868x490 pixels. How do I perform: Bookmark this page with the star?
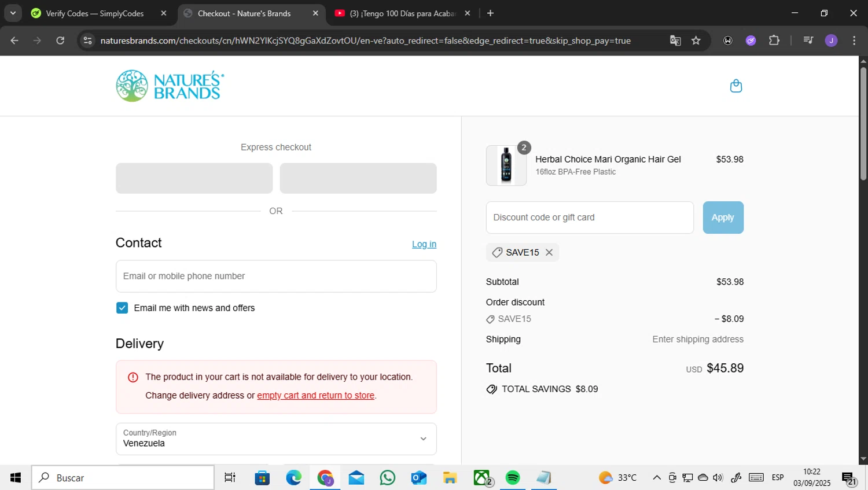696,40
